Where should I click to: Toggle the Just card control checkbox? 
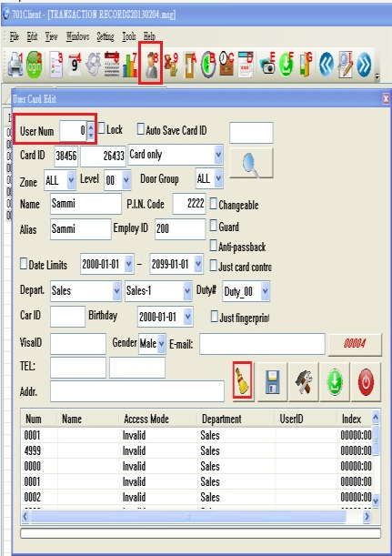pyautogui.click(x=214, y=266)
